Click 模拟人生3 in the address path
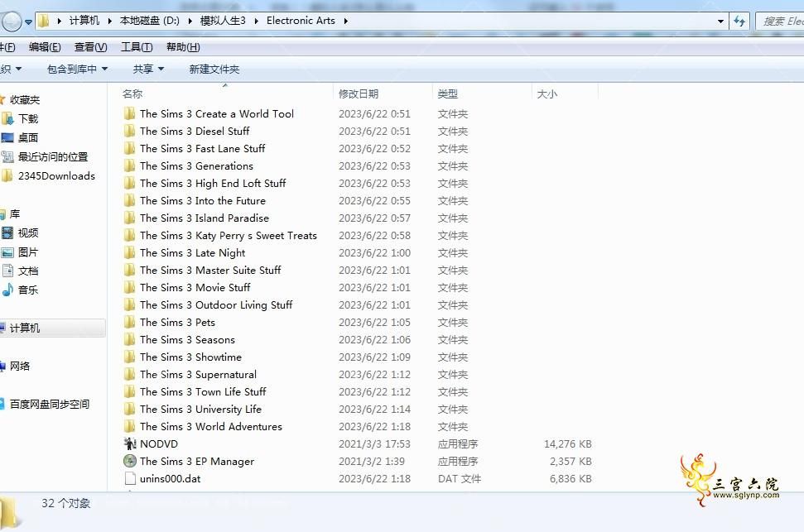The image size is (804, 532). pyautogui.click(x=223, y=21)
